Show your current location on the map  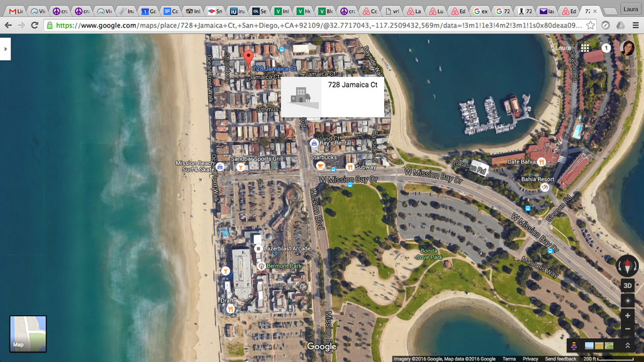point(627,300)
